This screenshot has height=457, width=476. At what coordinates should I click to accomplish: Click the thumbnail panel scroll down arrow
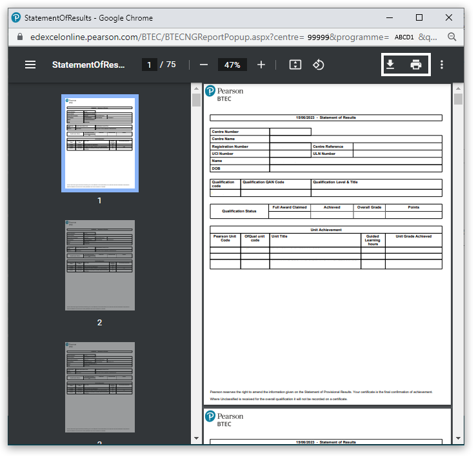pos(196,438)
